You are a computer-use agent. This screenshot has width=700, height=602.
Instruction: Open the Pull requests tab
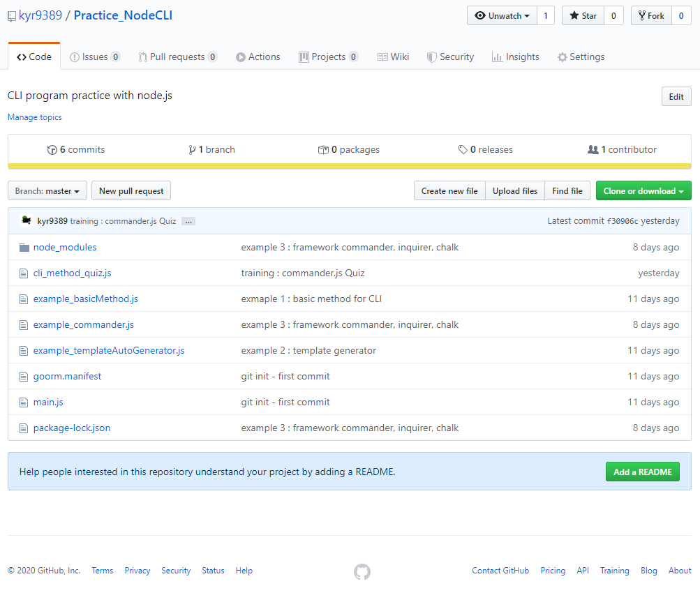click(x=178, y=57)
